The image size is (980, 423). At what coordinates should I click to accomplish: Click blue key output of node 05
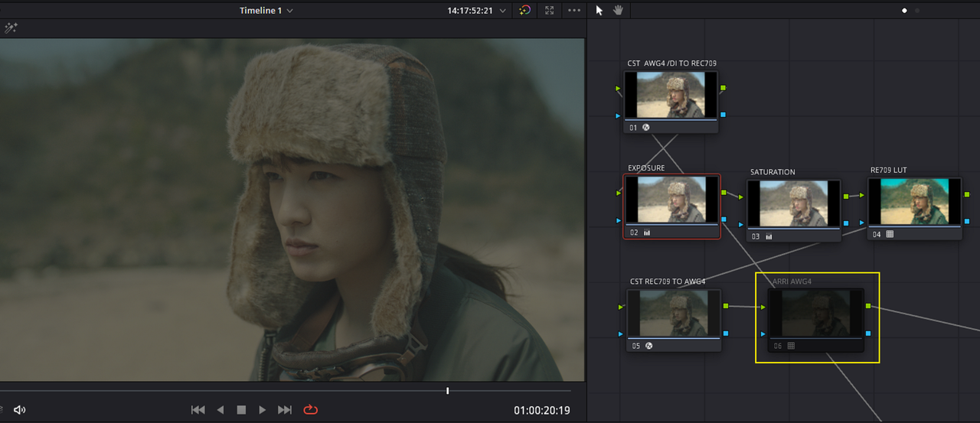726,334
